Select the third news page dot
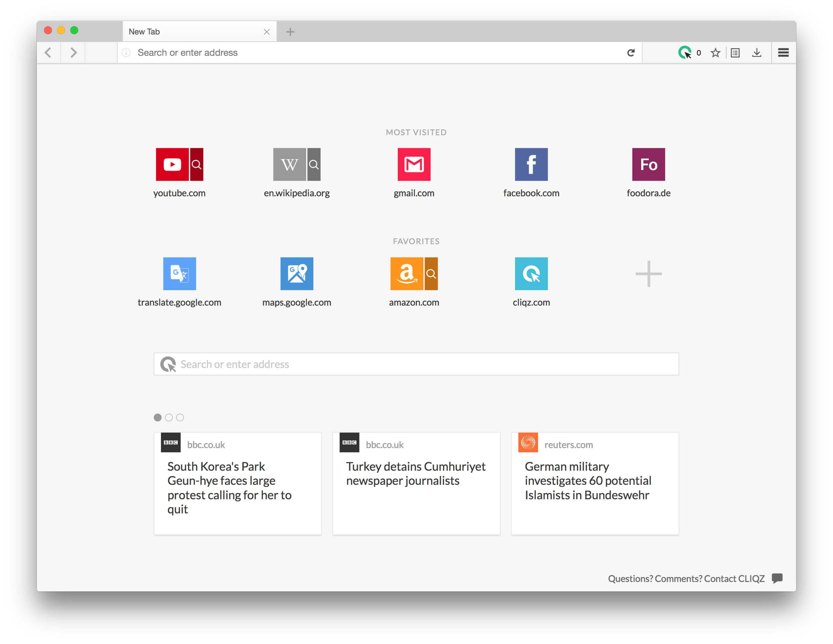Viewport: 833px width, 644px height. coord(180,417)
